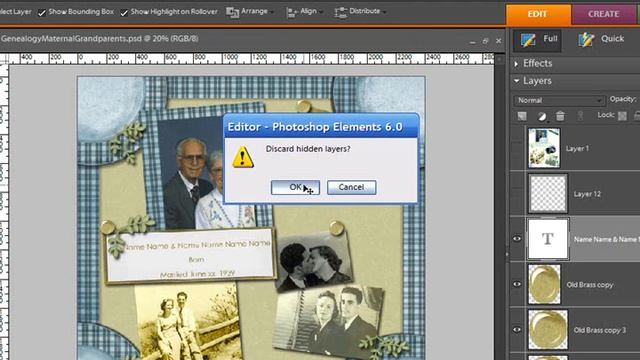Click the warning icon in the dialog
The height and width of the screenshot is (360, 640).
coord(243,157)
